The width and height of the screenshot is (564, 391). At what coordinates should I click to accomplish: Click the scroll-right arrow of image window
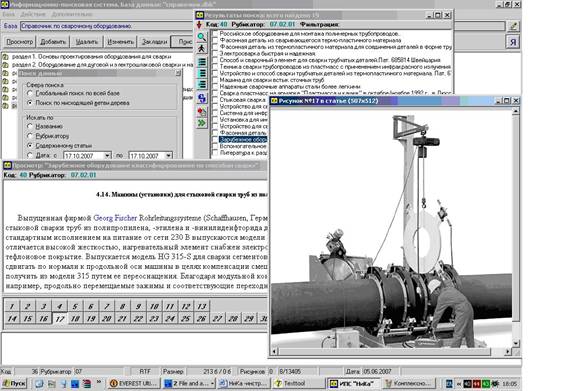pos(508,351)
